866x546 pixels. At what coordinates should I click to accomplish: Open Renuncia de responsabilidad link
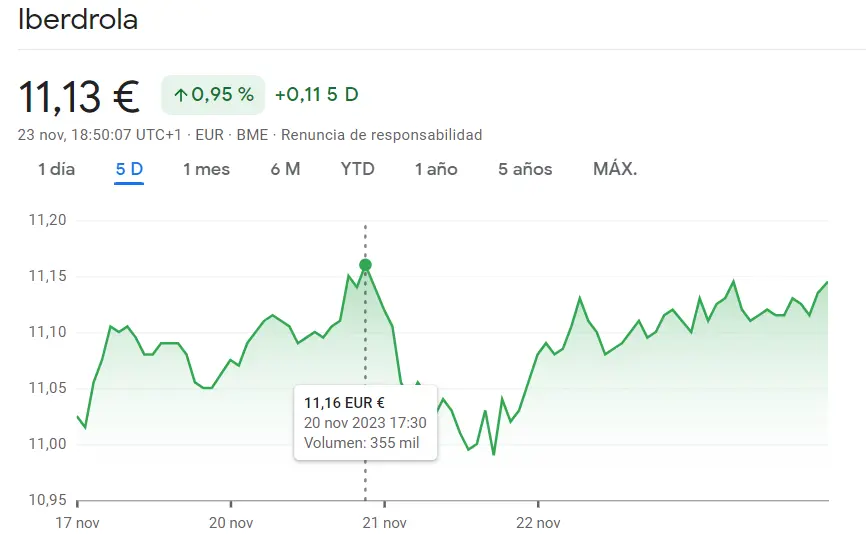(x=382, y=135)
